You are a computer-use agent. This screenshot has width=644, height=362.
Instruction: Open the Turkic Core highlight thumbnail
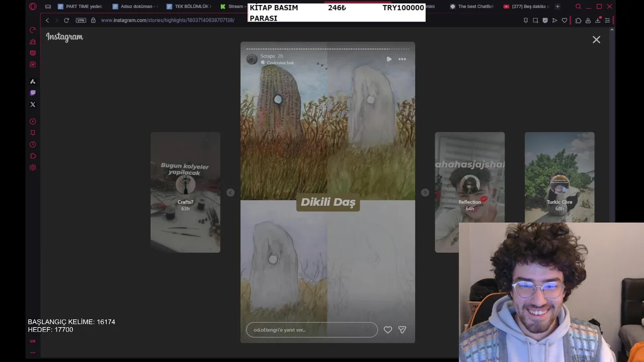point(559,177)
